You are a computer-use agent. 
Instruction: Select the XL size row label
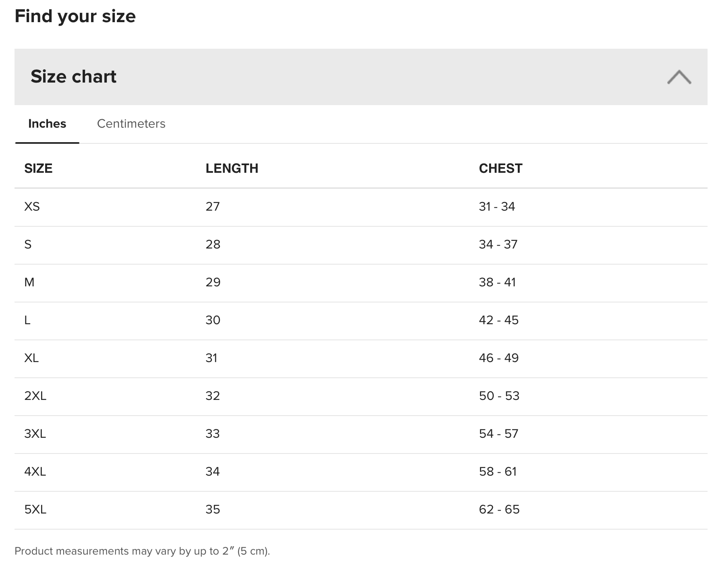click(x=31, y=358)
